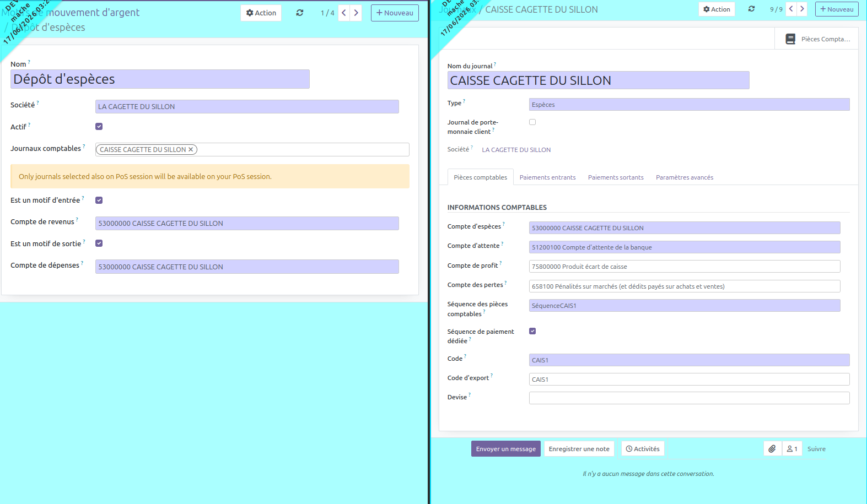Toggle Séquence de paiement dédiée checkbox
The image size is (867, 504).
coord(532,331)
